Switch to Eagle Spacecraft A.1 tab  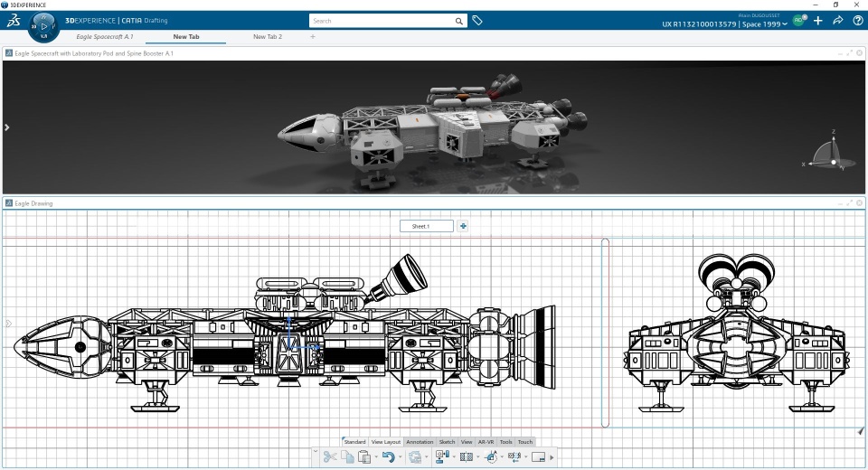pyautogui.click(x=105, y=36)
